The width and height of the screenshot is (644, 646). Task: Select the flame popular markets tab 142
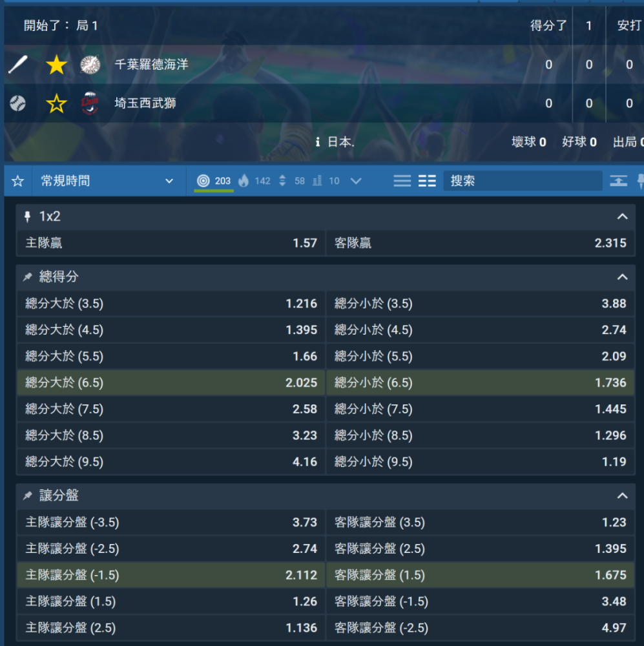pos(254,182)
